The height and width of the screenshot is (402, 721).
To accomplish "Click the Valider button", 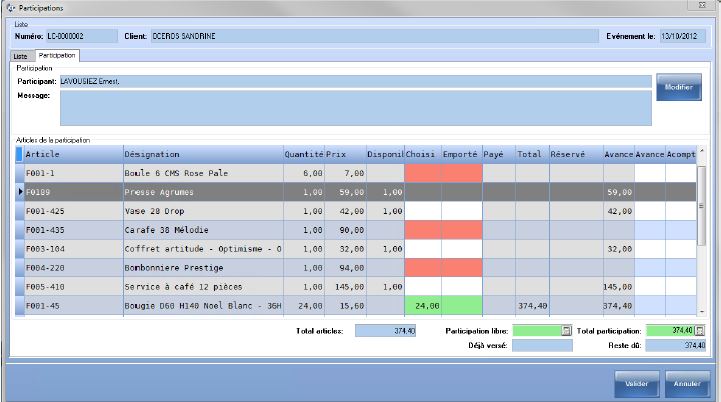I will [x=635, y=382].
